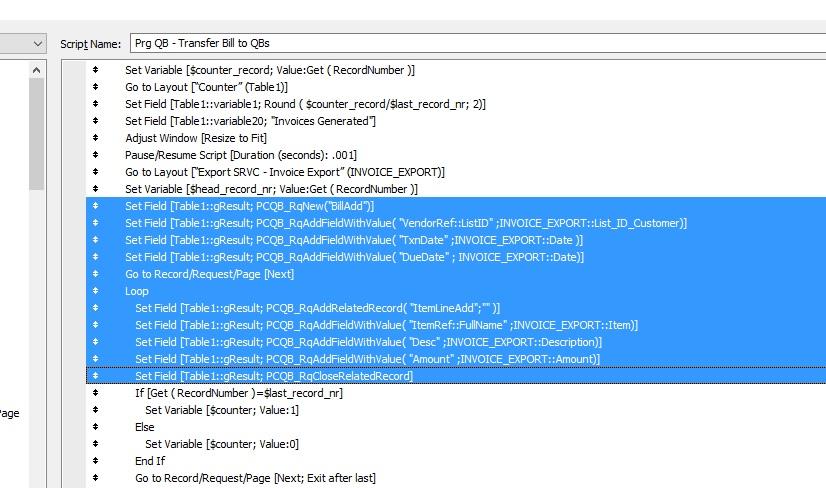Click reorder handle of If Get(RecordNumber) step
Screen dimensions: 826x488
95,392
